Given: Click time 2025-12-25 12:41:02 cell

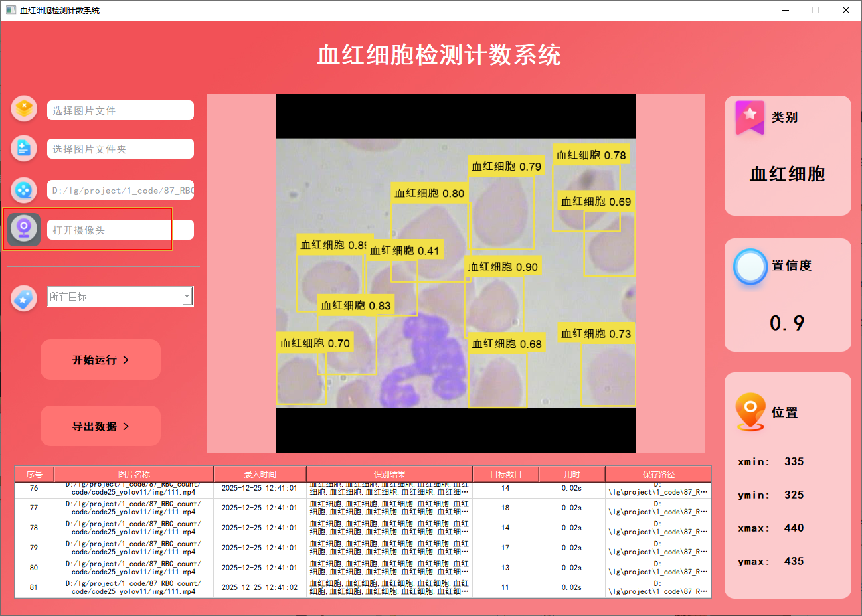Looking at the screenshot, I should pos(260,587).
